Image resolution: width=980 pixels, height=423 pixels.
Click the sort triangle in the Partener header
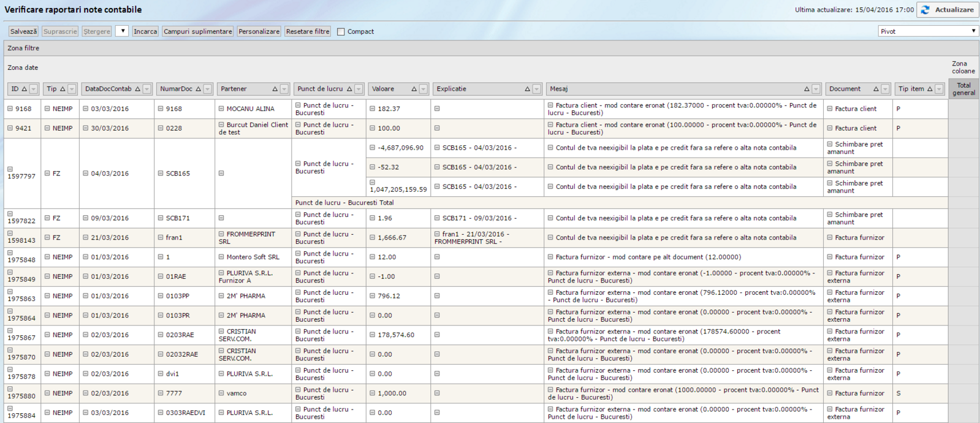click(275, 89)
